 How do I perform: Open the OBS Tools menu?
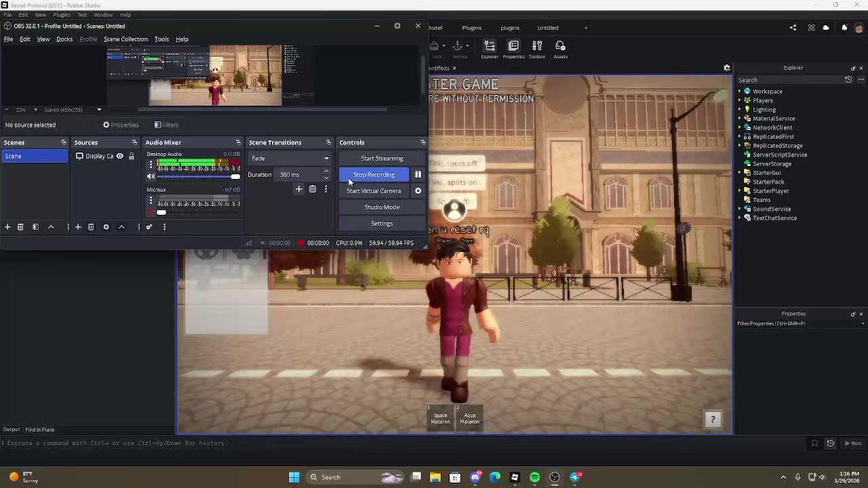161,39
